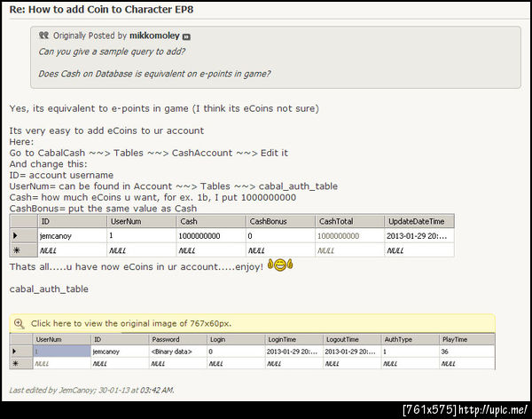Select the 'CashBonus' column header
The image size is (532, 419).
click(280, 222)
